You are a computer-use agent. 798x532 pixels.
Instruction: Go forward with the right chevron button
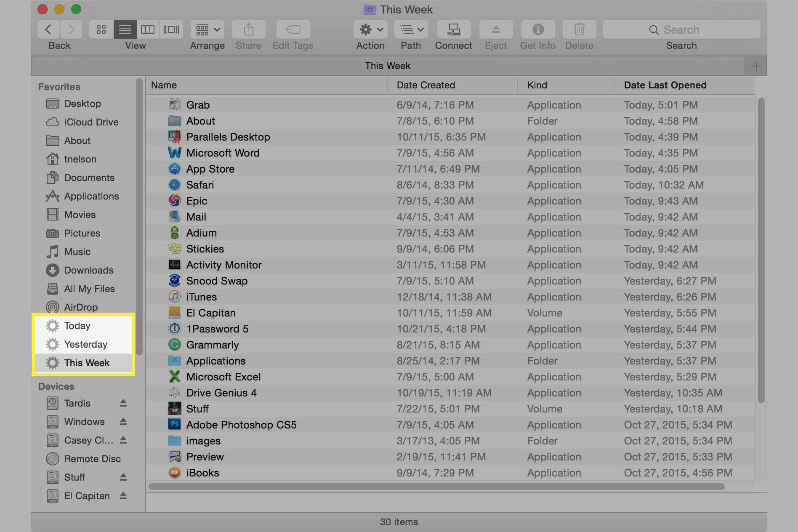[x=71, y=29]
